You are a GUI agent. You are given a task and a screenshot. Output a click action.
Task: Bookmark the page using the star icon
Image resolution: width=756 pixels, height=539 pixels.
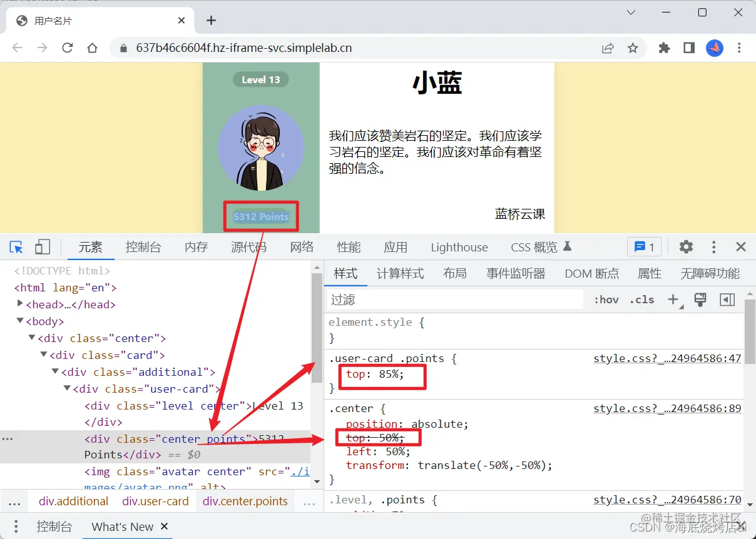633,48
